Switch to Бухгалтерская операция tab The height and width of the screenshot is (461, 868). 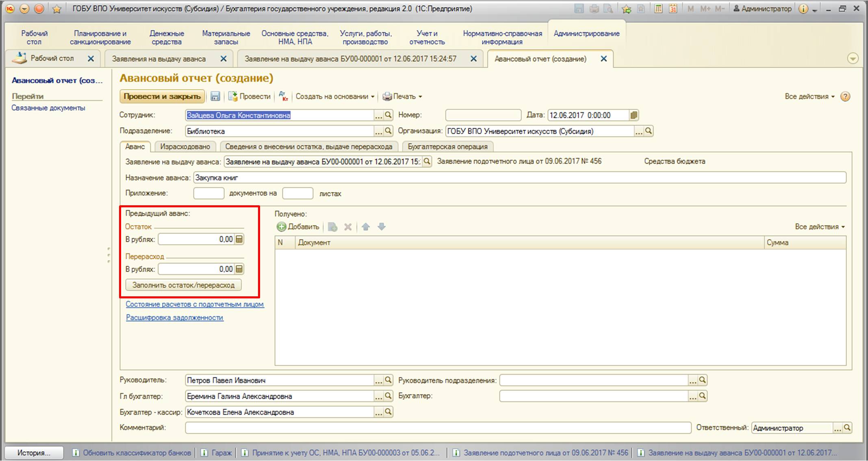point(447,147)
